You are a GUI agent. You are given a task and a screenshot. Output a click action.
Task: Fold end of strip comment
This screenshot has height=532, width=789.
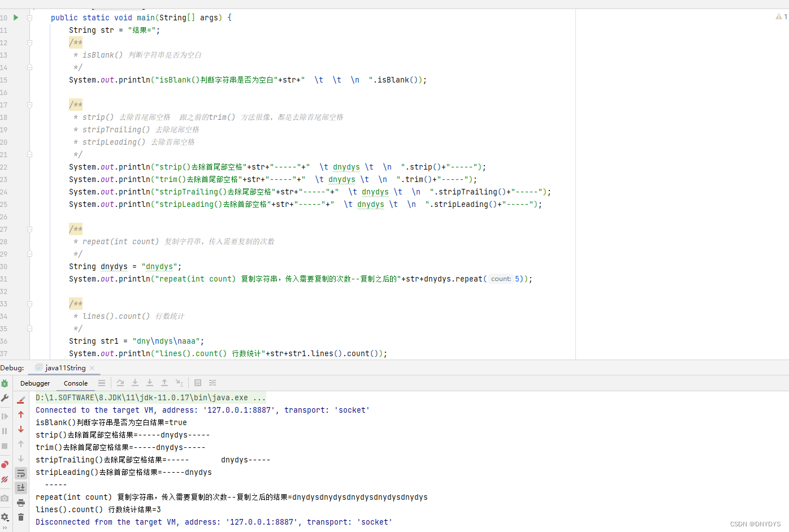pyautogui.click(x=29, y=154)
